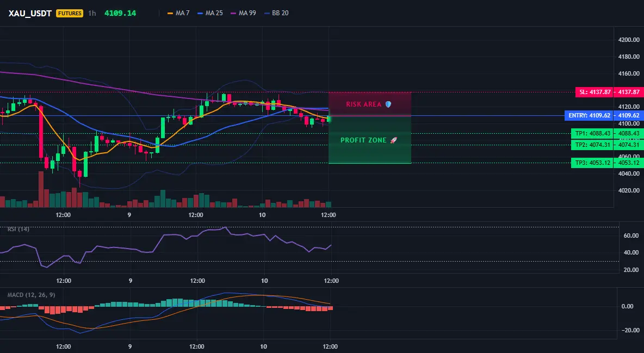Toggle the MA 7 legend indicator
Image resolution: width=644 pixels, height=353 pixels.
coord(178,13)
